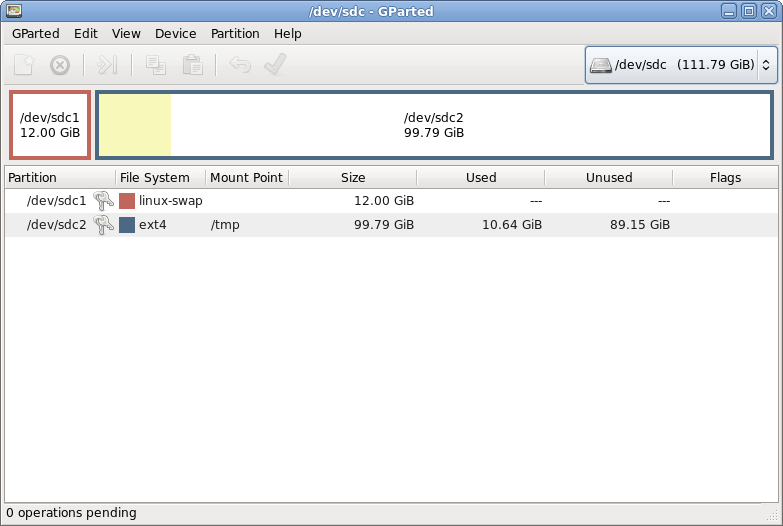Click the lock keys icon for /dev/sdc2

click(x=103, y=225)
